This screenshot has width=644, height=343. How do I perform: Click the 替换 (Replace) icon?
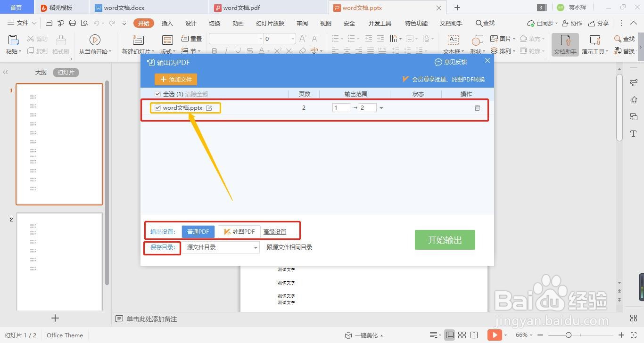(626, 51)
